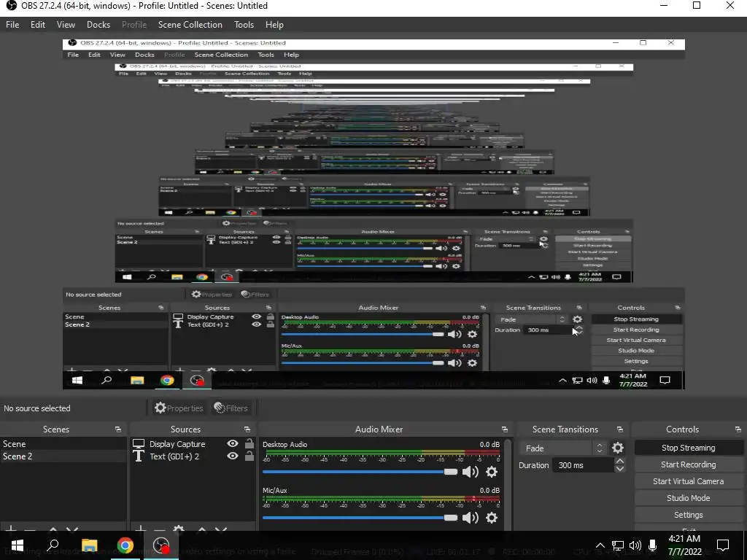Mute Desktop Audio with its speaker icon

[x=471, y=472]
